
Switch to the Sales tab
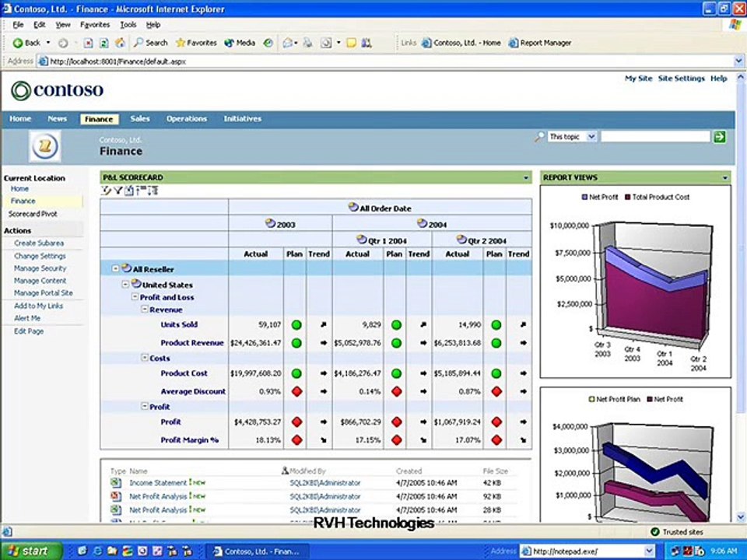point(140,118)
